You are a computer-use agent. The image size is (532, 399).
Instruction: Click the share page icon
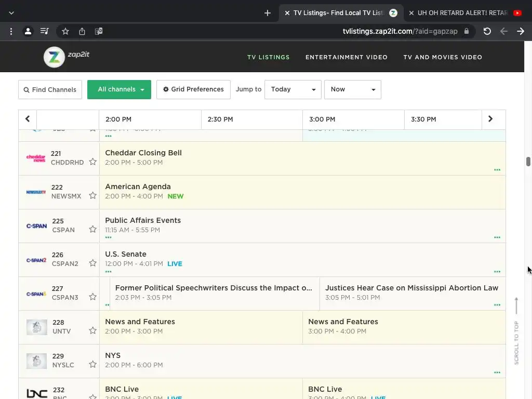click(x=82, y=32)
